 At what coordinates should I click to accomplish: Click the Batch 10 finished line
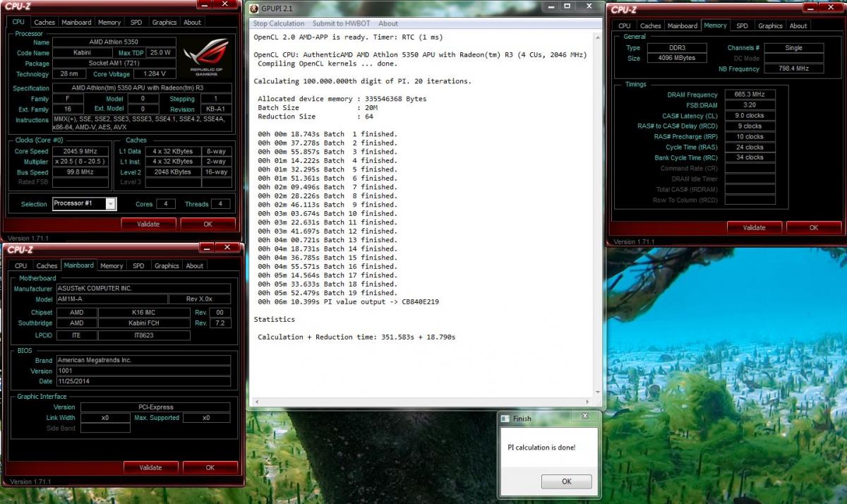pos(327,213)
